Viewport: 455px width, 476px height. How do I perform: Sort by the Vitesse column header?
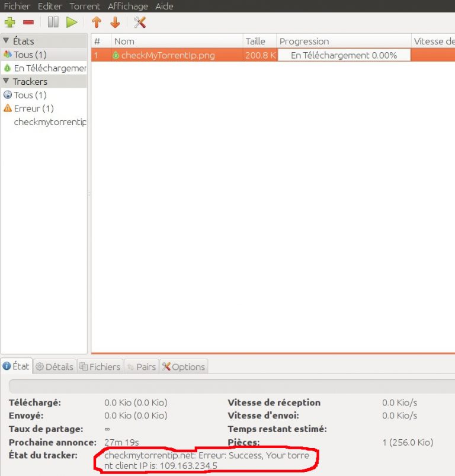pos(433,41)
